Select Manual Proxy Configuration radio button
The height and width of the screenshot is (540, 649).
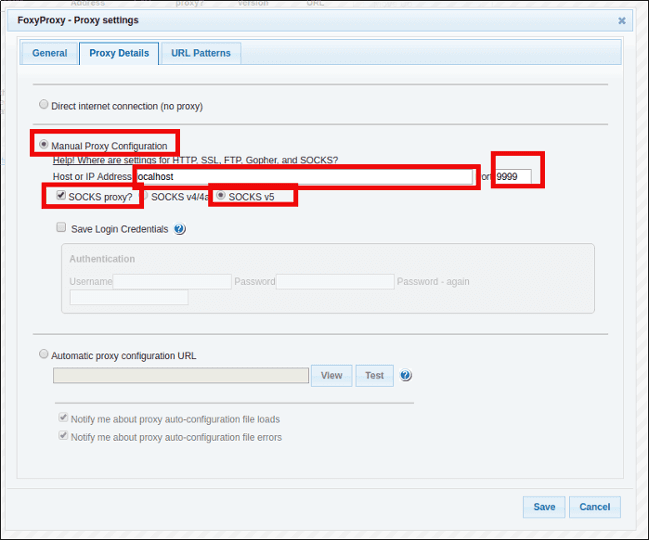(43, 144)
